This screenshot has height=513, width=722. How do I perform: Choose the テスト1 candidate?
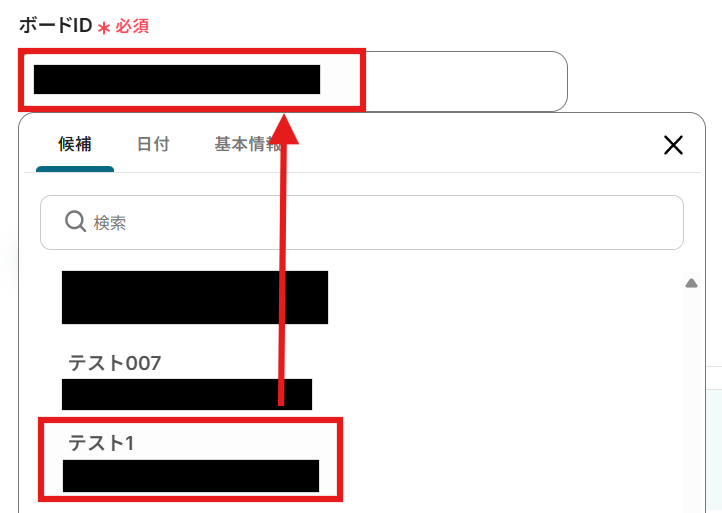pos(191,460)
